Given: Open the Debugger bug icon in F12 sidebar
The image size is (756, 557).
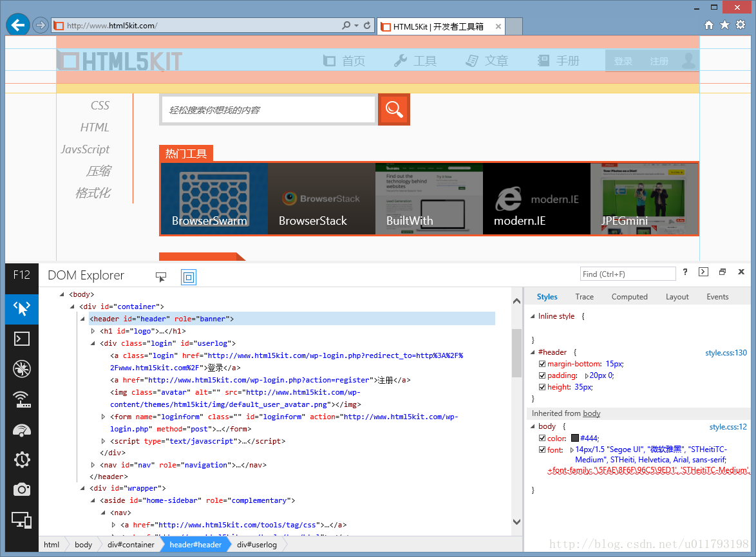Looking at the screenshot, I should click(22, 369).
